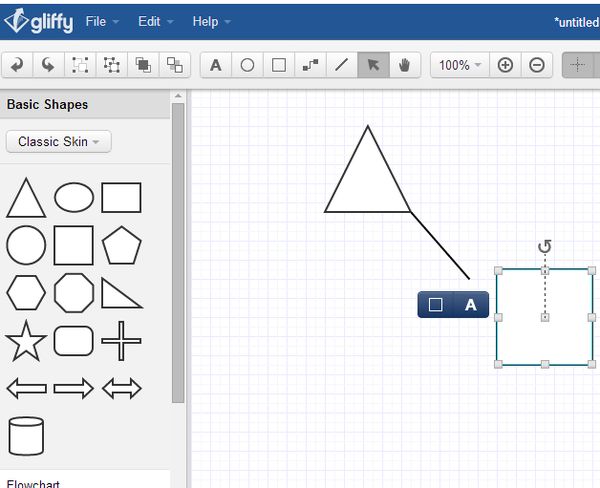Select the Ellipse drawing tool
600x488 pixels.
click(247, 65)
